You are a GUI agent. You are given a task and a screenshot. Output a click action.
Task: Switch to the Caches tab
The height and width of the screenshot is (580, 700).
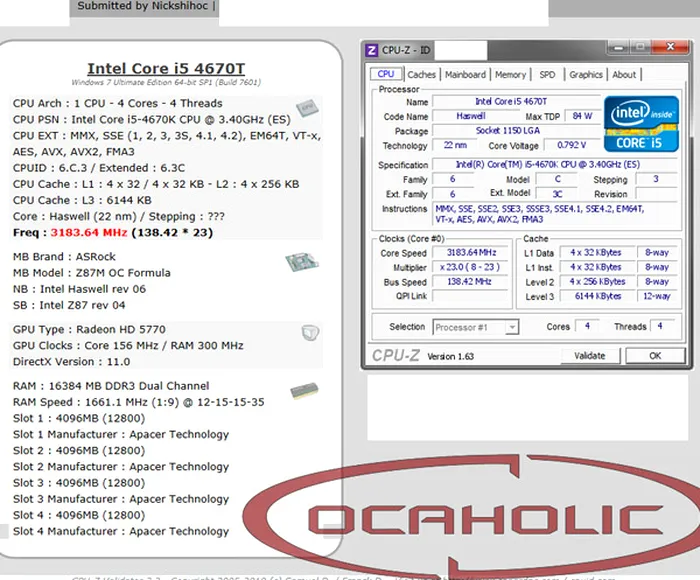coord(421,75)
